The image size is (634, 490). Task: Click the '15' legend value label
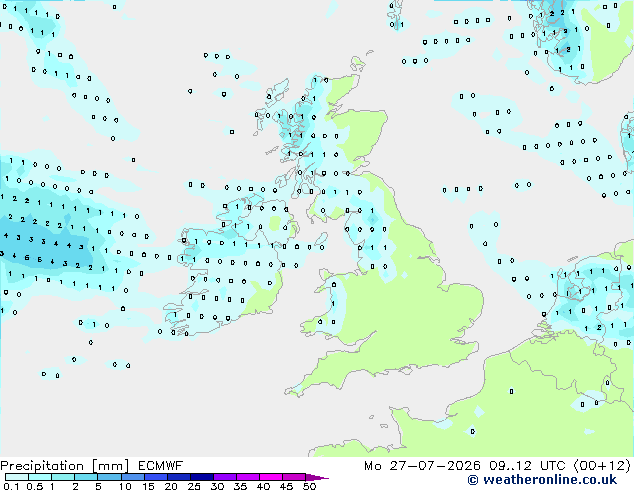[148, 486]
